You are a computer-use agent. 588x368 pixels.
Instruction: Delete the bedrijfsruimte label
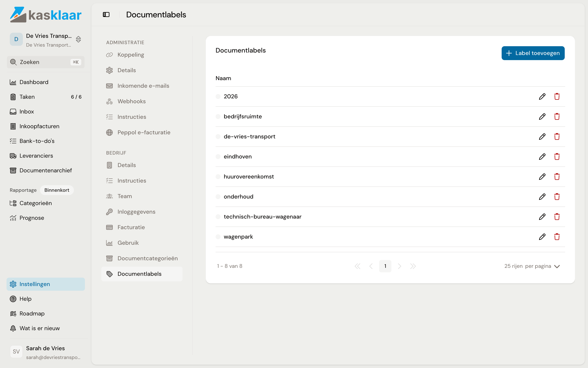coord(557,116)
